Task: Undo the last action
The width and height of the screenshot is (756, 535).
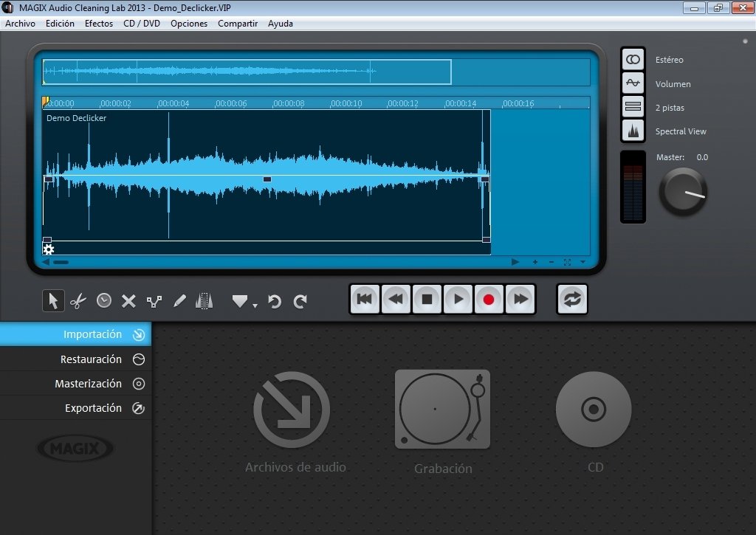Action: tap(275, 302)
